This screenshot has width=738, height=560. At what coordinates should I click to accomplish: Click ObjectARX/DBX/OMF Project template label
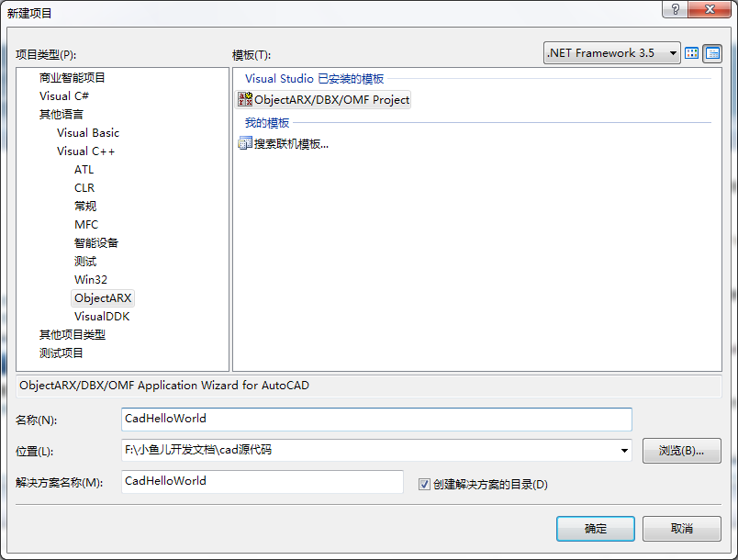331,100
